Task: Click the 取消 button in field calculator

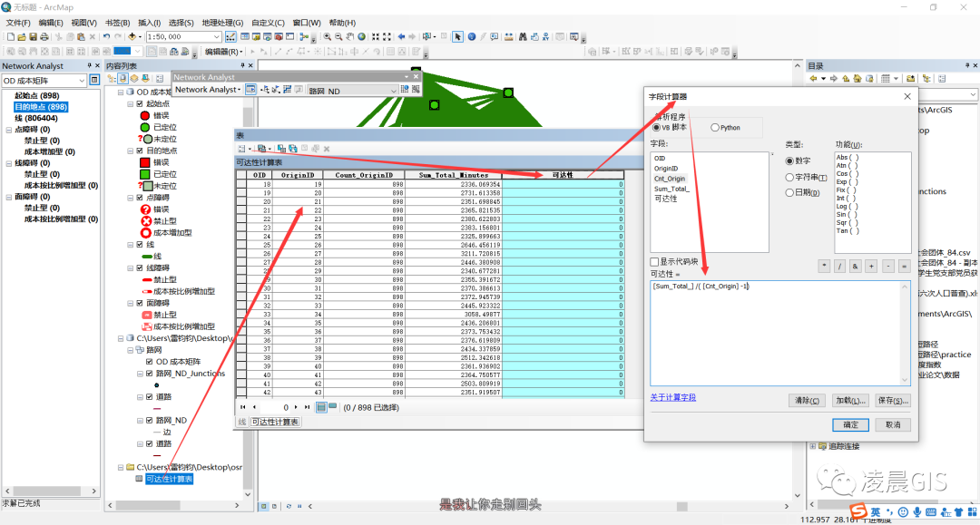Action: (x=893, y=424)
